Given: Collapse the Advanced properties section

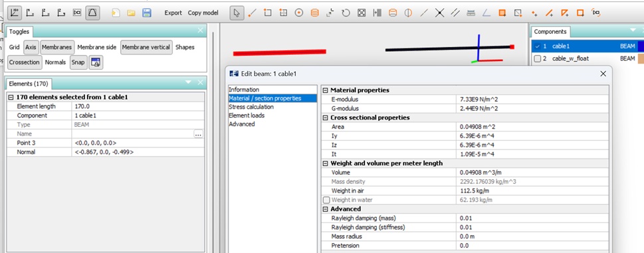Looking at the screenshot, I should coord(325,209).
